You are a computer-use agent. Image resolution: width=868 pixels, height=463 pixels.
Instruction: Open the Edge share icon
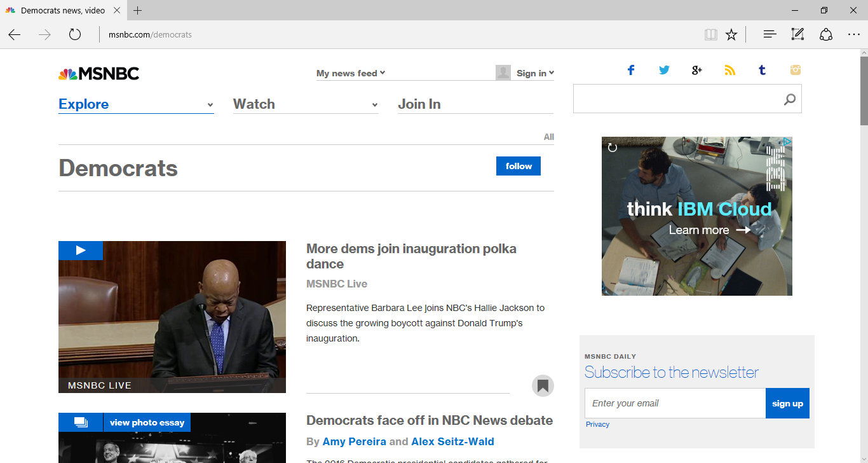click(x=825, y=34)
